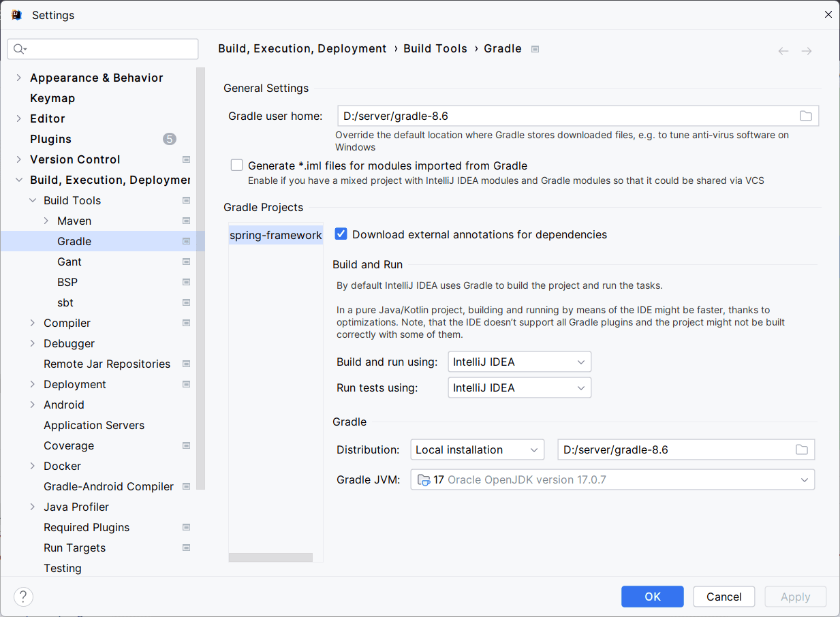Expand the Maven tree node
840x617 pixels.
point(46,221)
